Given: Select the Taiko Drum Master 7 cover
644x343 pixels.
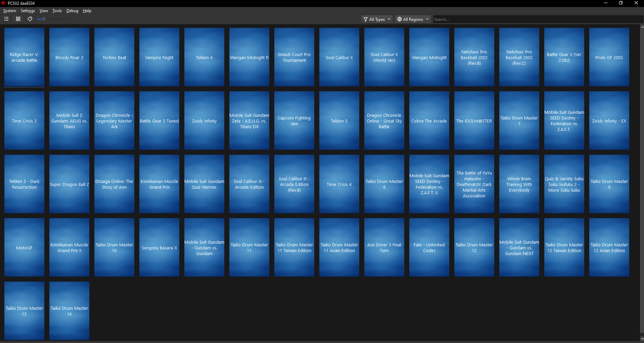Looking at the screenshot, I should (519, 121).
